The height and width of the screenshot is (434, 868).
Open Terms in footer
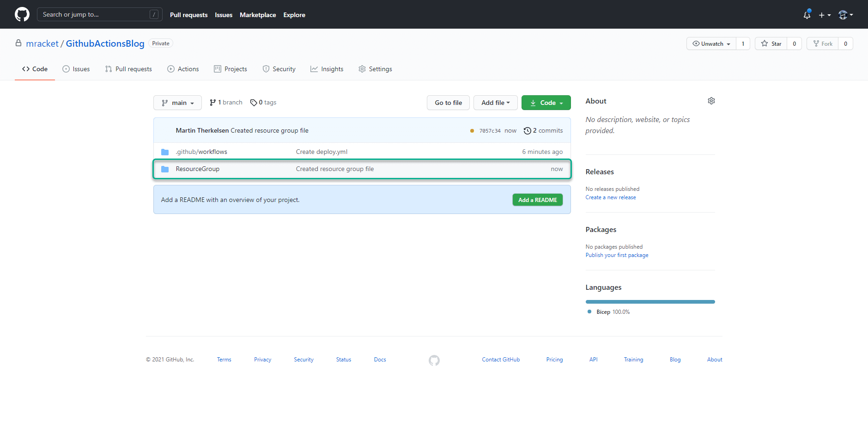click(224, 360)
